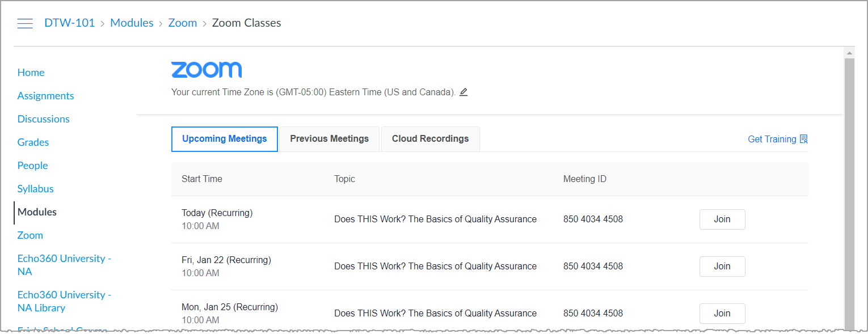Switch to Upcoming Meetings tab
The height and width of the screenshot is (334, 868).
tap(225, 139)
